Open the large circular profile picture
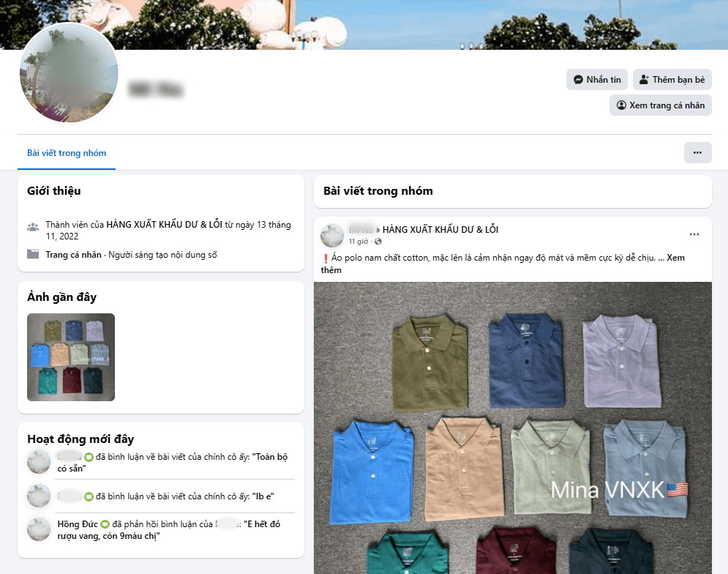This screenshot has width=728, height=574. click(x=69, y=73)
